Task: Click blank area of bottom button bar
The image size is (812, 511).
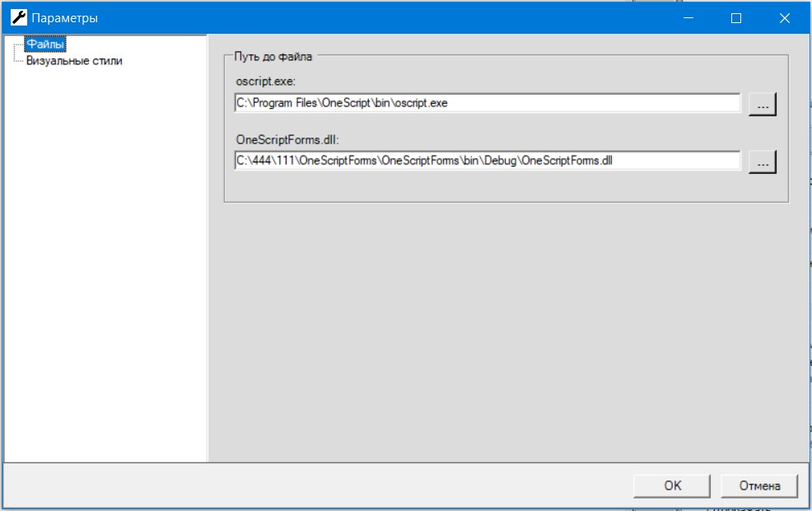Action: tap(313, 485)
